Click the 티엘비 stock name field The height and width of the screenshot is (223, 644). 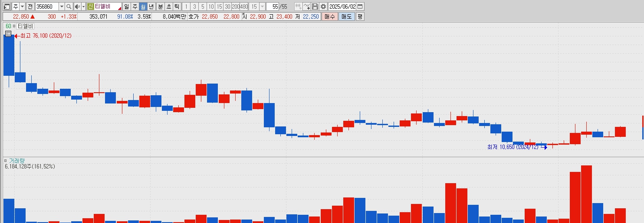click(x=108, y=6)
